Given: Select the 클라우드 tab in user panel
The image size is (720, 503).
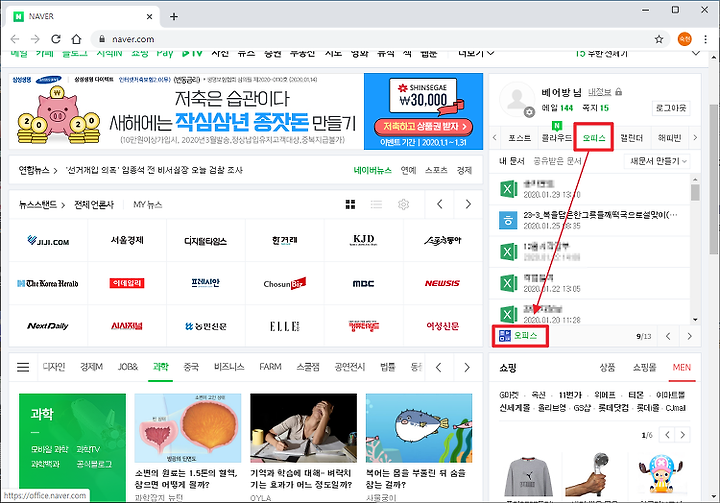Looking at the screenshot, I should 557,138.
